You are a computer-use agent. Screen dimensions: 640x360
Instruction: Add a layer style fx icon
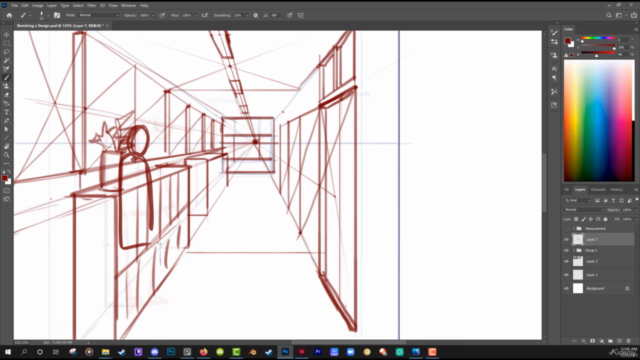(x=584, y=341)
